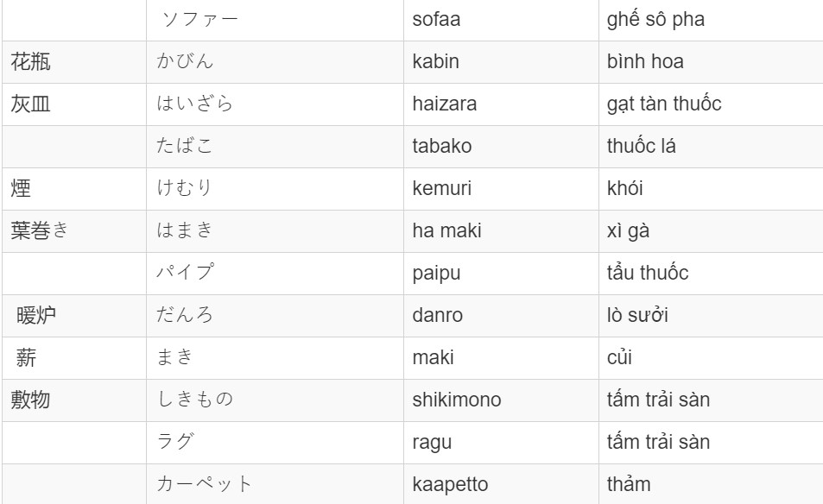The width and height of the screenshot is (823, 504).
Task: Click the katakana パイプ
Action: point(186,272)
